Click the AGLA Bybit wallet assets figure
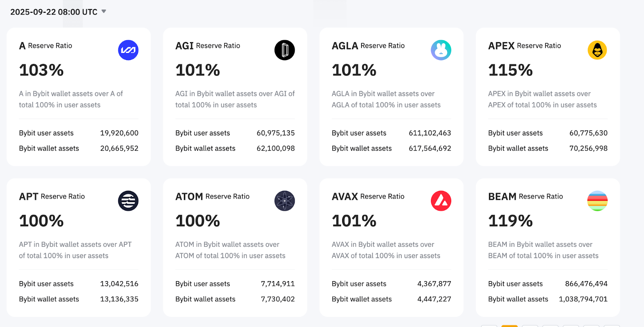The width and height of the screenshot is (644, 327). point(429,148)
